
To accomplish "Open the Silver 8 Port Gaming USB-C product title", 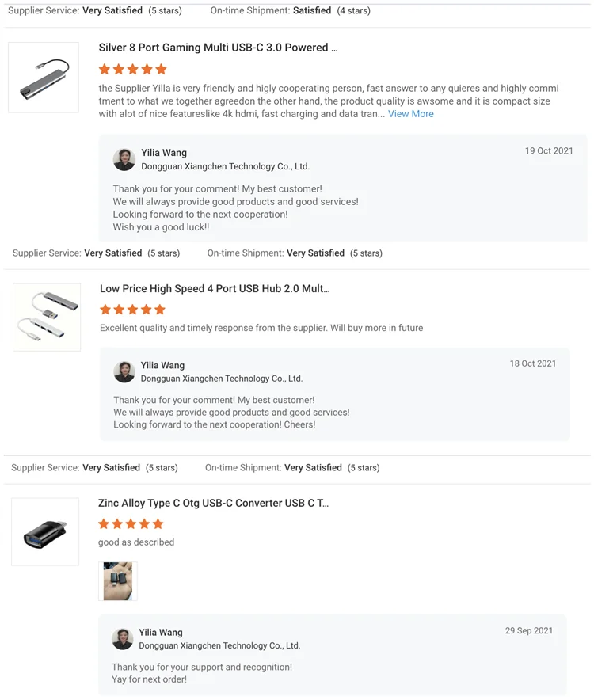I will point(218,48).
